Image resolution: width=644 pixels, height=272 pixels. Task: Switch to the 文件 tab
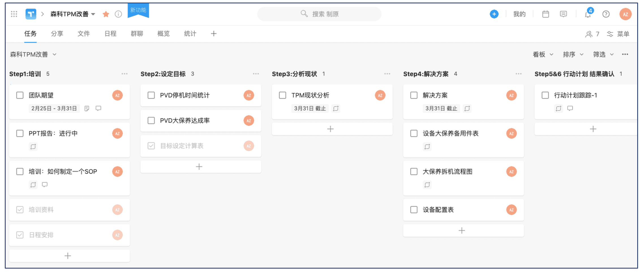(x=84, y=34)
